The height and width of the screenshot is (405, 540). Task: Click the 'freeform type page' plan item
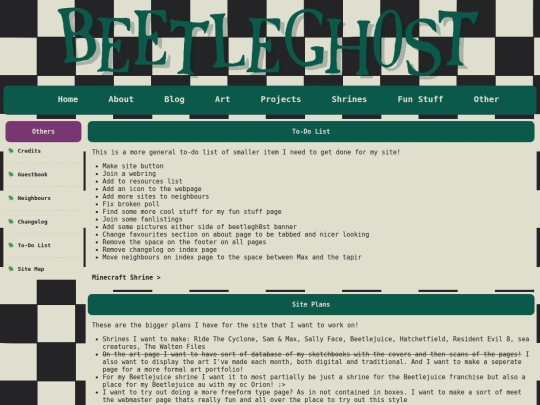pos(312,396)
